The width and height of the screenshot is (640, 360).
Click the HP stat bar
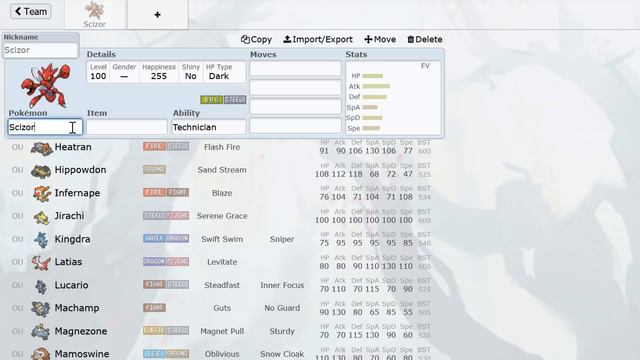click(x=373, y=76)
